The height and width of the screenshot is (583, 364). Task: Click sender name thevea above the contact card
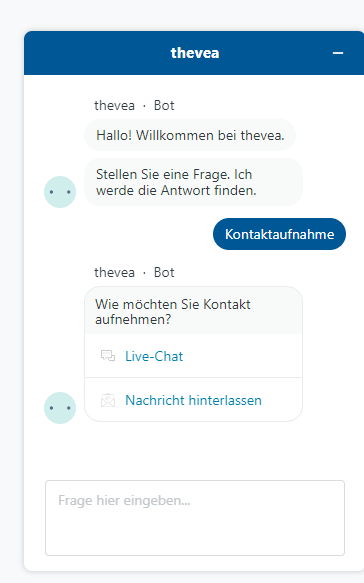[x=114, y=272]
